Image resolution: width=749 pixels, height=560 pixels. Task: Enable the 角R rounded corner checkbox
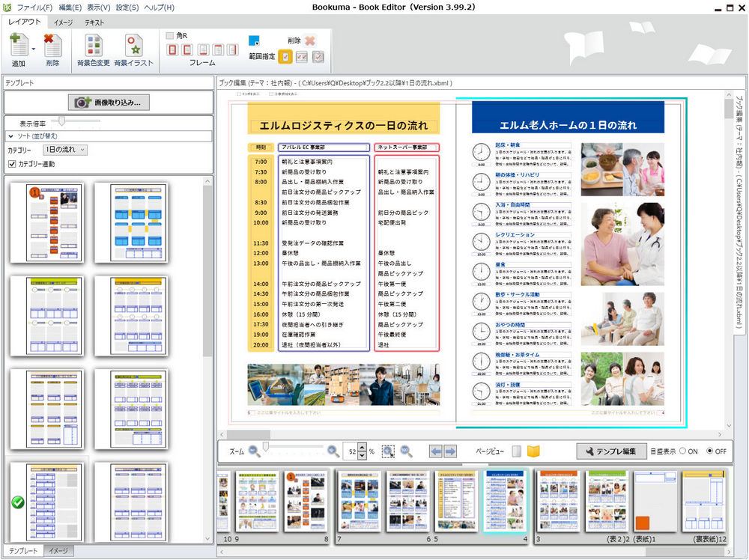click(169, 35)
